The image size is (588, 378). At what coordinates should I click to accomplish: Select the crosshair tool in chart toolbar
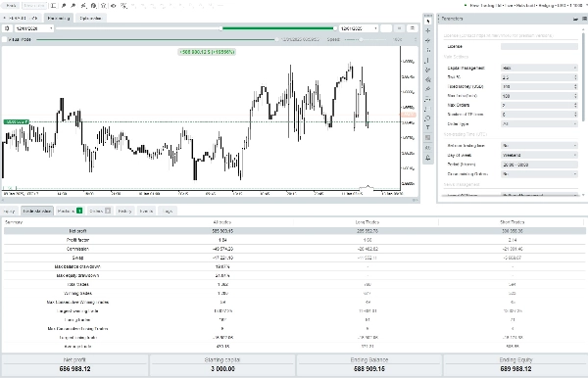(428, 30)
